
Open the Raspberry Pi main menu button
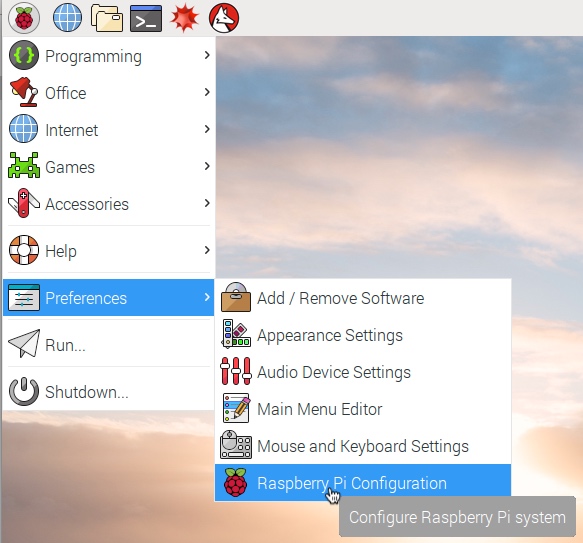point(24,18)
